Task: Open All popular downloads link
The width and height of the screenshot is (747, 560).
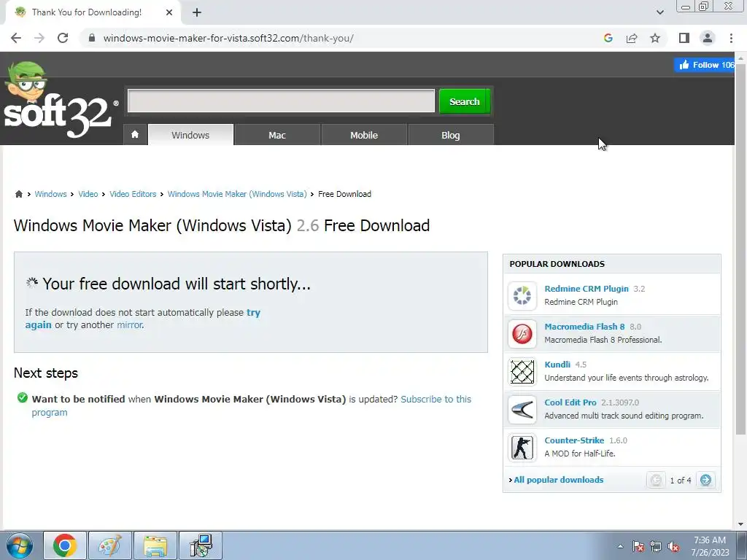Action: [558, 480]
